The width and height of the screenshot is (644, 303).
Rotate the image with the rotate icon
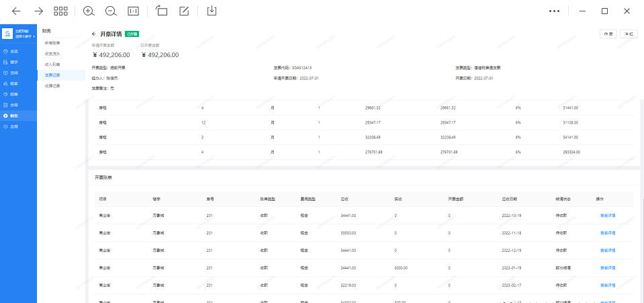coord(161,11)
